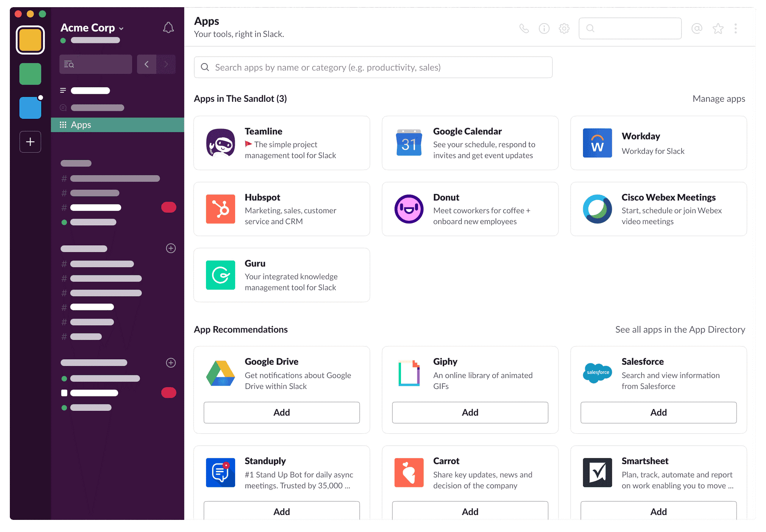
Task: Click the Google Drive icon
Action: coord(220,373)
